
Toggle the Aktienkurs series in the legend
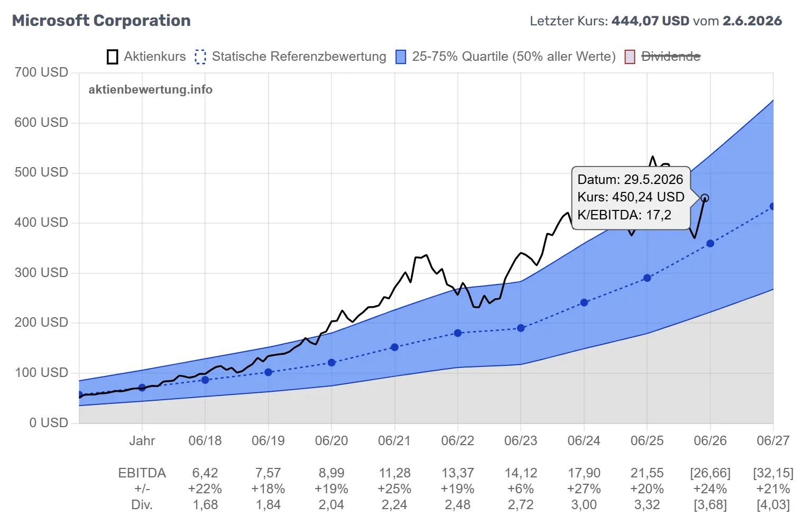[146, 57]
